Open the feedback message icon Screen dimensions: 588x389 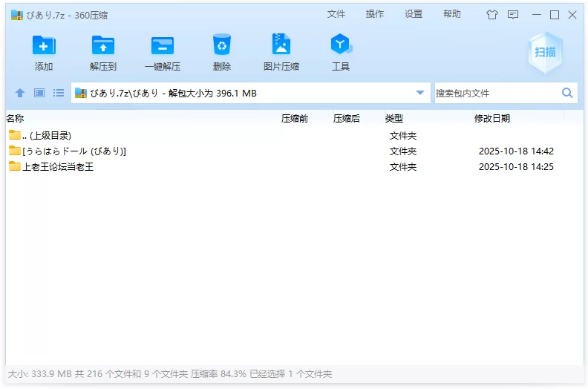point(513,14)
